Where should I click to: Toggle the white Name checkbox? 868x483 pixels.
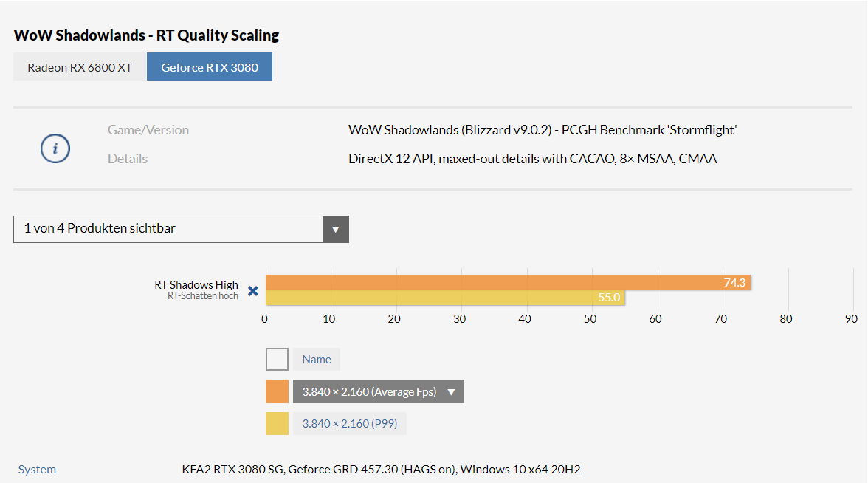click(277, 359)
